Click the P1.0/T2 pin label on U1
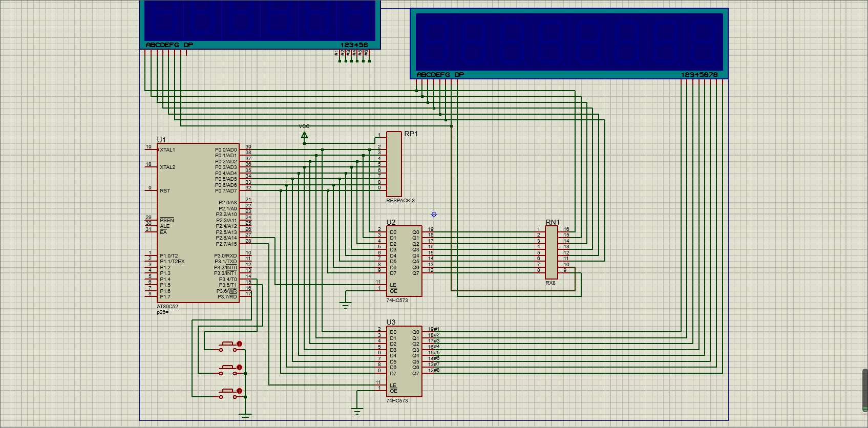 [x=169, y=256]
